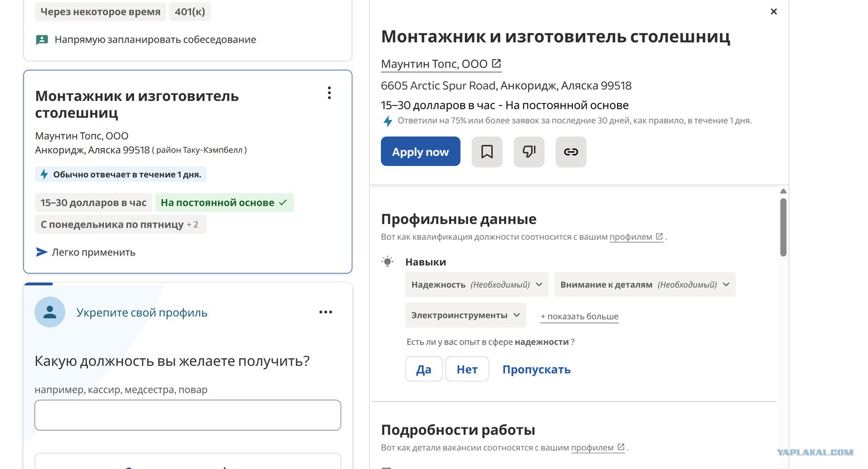Expand the Внимание к деталям skill dropdown
868x469 pixels.
click(645, 285)
